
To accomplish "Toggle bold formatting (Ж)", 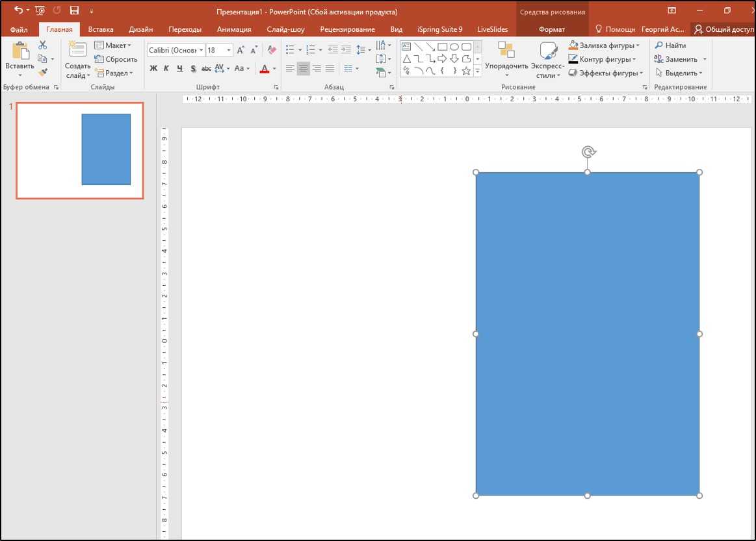I will (x=153, y=68).
